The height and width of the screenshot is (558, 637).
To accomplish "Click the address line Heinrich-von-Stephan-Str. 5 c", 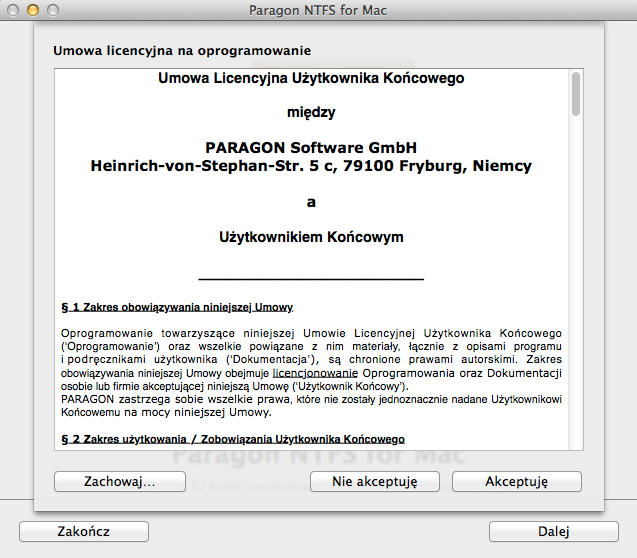I will pos(214,166).
